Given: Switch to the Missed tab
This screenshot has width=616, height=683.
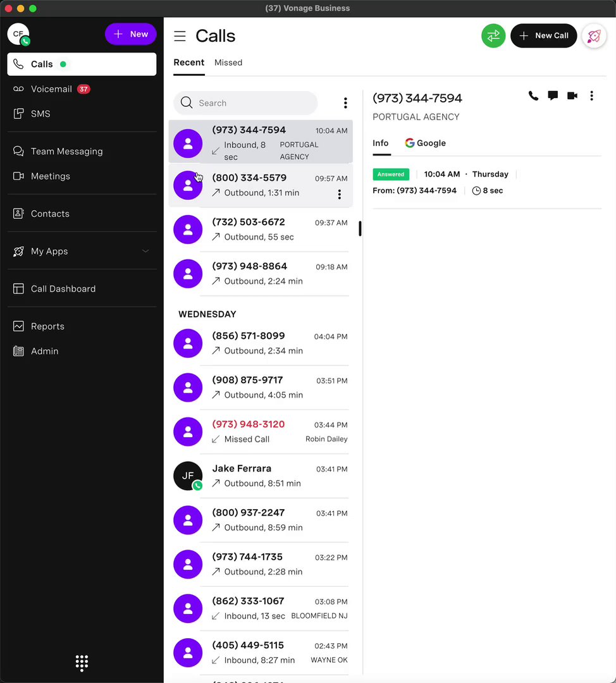Looking at the screenshot, I should [x=228, y=63].
